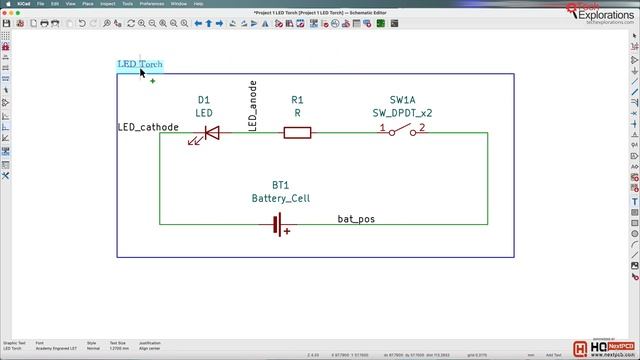The image size is (640, 360).
Task: Enable free-angle wire drawing mode
Action: [x=6, y=117]
